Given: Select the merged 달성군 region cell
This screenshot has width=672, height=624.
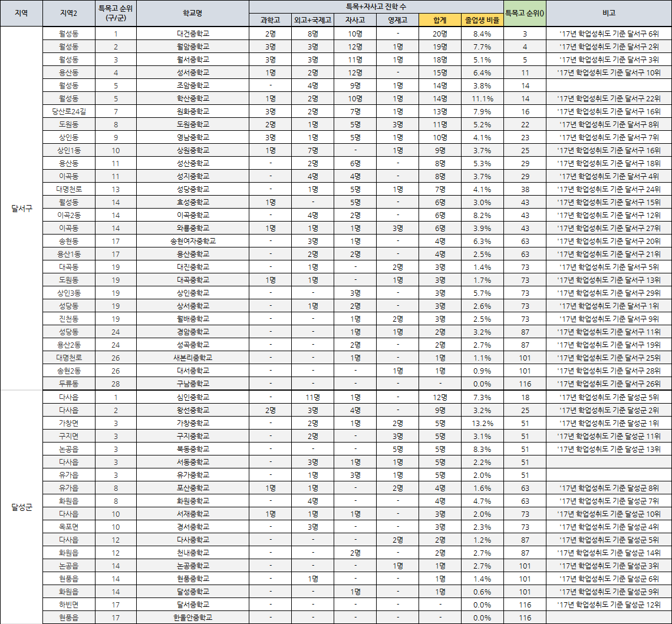Looking at the screenshot, I should (21, 507).
